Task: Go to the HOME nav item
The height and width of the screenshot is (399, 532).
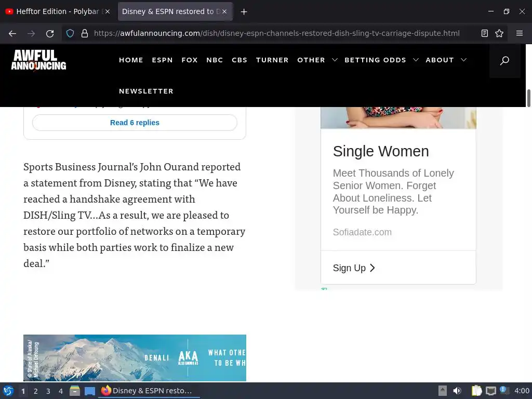Action: pyautogui.click(x=131, y=60)
